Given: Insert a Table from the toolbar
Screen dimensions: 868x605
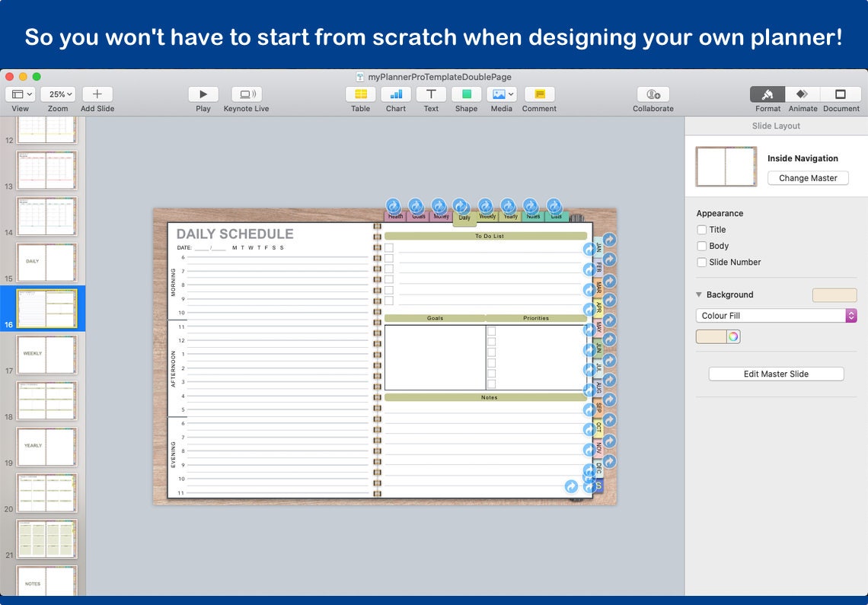Looking at the screenshot, I should [x=360, y=95].
